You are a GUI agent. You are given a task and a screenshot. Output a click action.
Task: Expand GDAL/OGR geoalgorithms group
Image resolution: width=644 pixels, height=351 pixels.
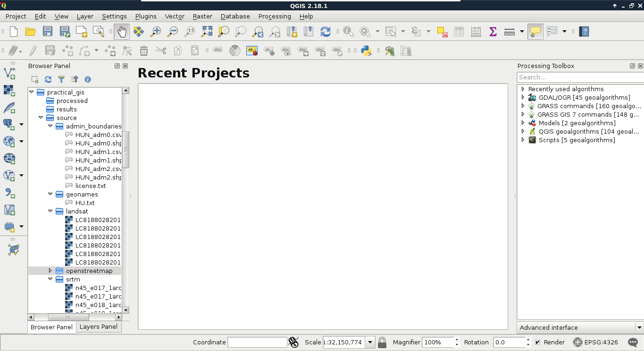(523, 98)
